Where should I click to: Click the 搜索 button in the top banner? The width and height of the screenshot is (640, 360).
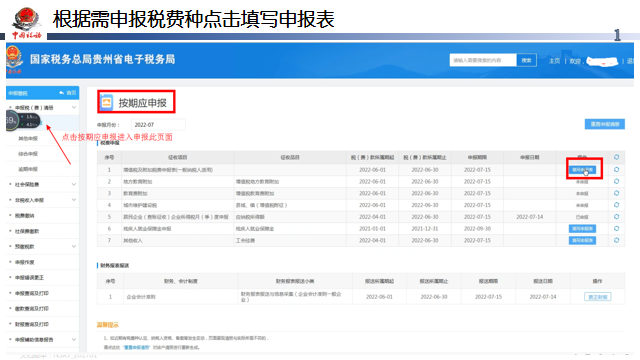(527, 60)
